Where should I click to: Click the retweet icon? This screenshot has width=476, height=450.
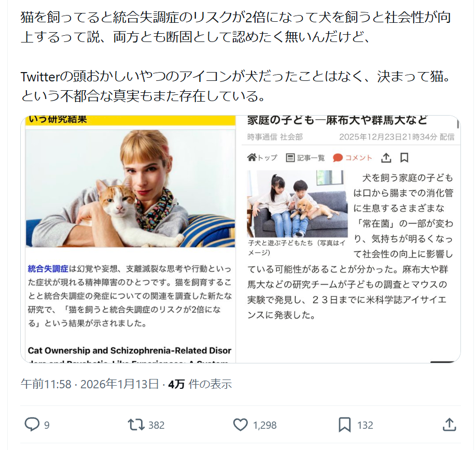136,425
